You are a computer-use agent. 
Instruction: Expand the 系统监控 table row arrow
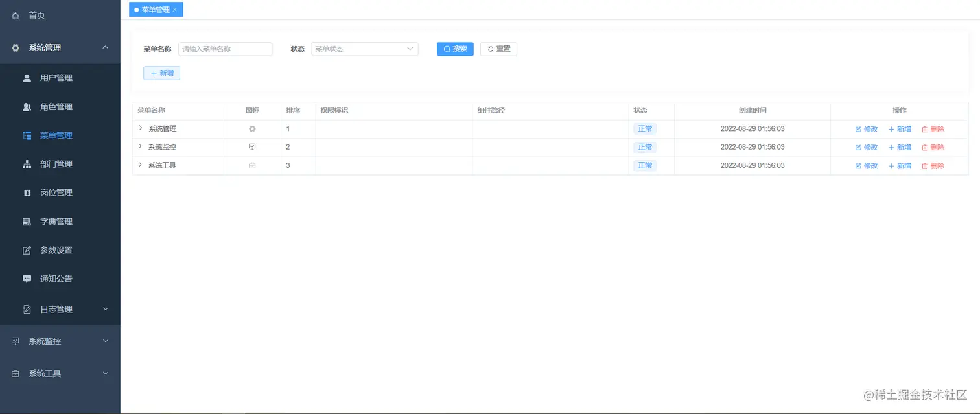pyautogui.click(x=140, y=146)
